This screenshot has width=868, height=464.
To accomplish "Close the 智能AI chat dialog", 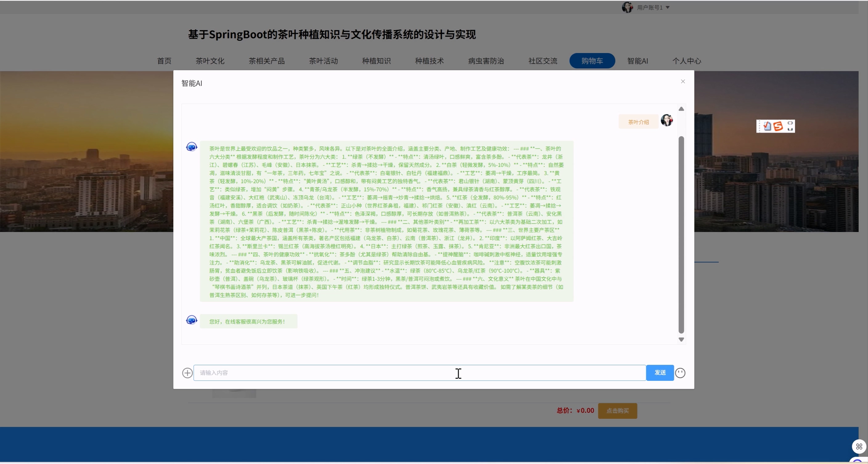I will tap(683, 81).
